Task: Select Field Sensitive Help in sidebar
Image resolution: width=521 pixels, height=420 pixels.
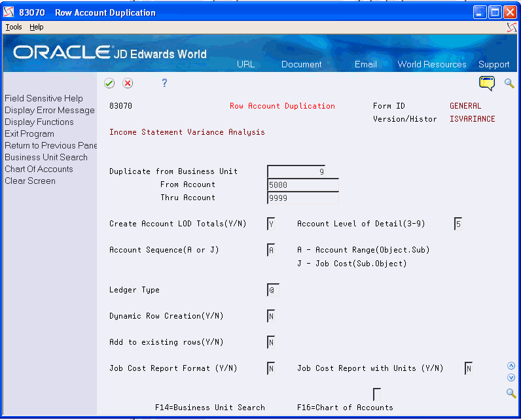Action: [x=44, y=98]
